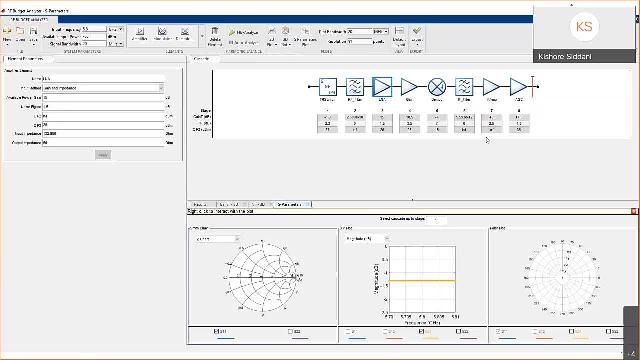Toggle the blue-line checkbox under the XY plot
This screenshot has height=360, width=640.
(348, 331)
